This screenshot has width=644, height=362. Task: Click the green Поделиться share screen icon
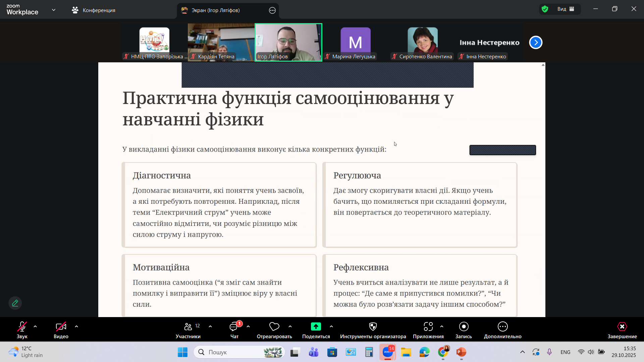click(x=316, y=326)
